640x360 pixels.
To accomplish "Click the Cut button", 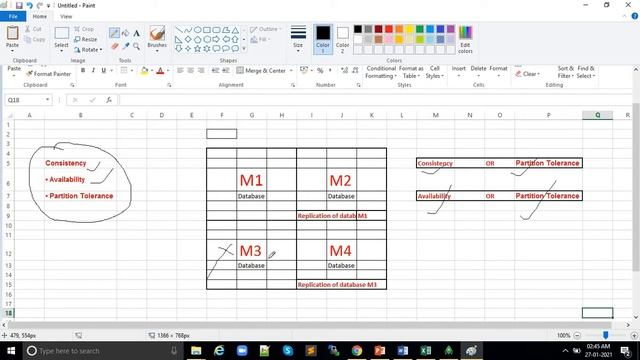I will click(x=33, y=29).
